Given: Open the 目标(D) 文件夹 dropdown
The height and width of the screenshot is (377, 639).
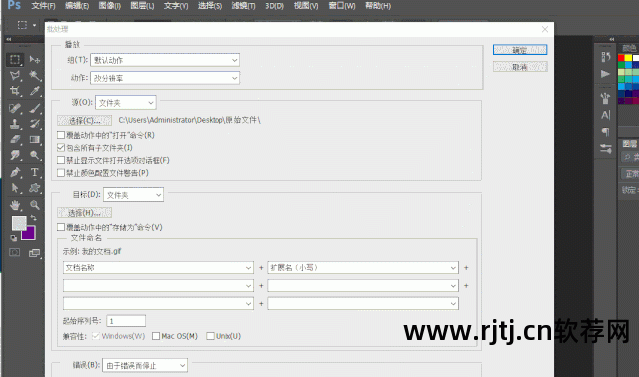Looking at the screenshot, I should [133, 195].
